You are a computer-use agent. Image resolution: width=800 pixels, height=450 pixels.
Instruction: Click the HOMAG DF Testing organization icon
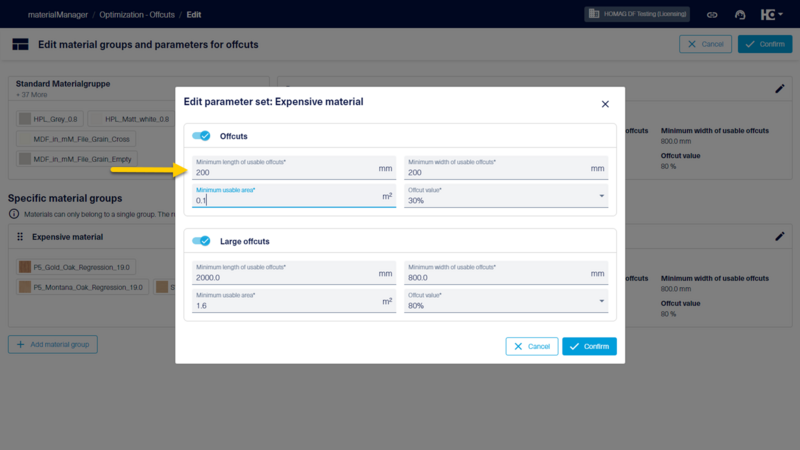coord(594,14)
